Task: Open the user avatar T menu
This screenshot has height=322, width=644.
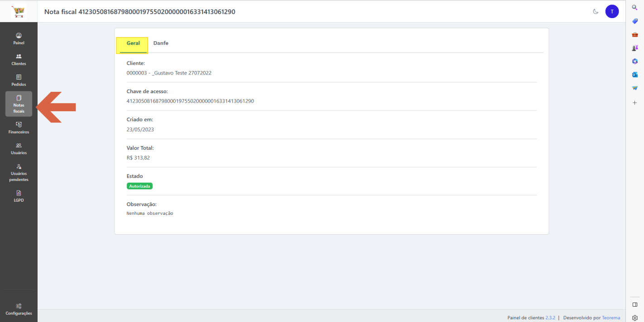Action: click(612, 11)
